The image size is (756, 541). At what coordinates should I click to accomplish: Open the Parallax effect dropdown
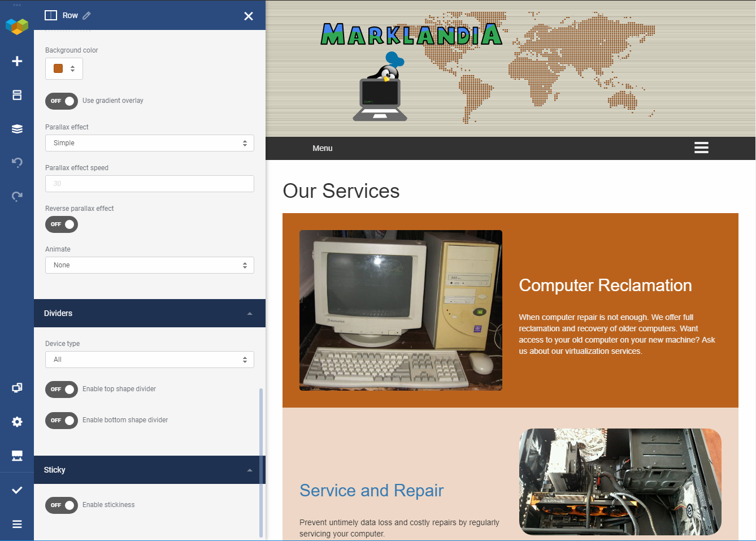[149, 143]
